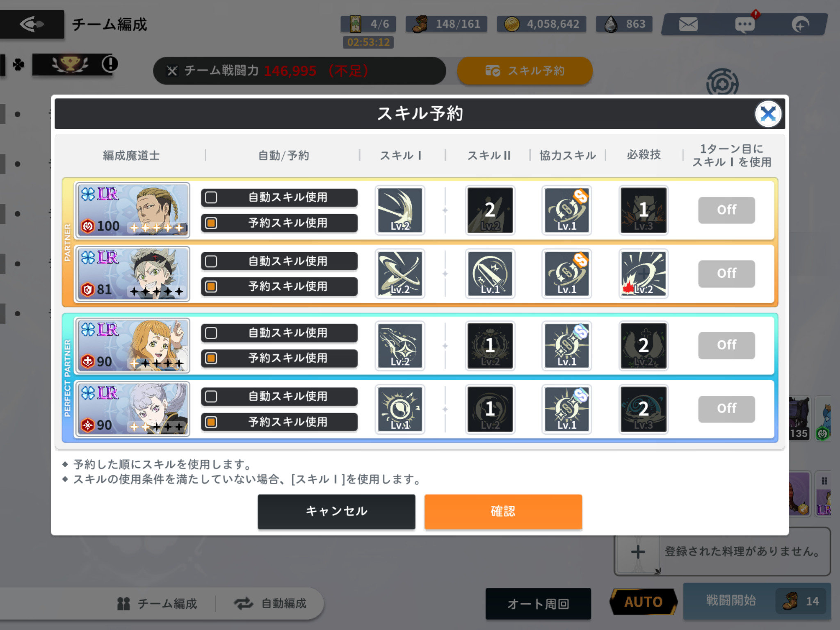Click the 確認 confirm button

pos(503,511)
